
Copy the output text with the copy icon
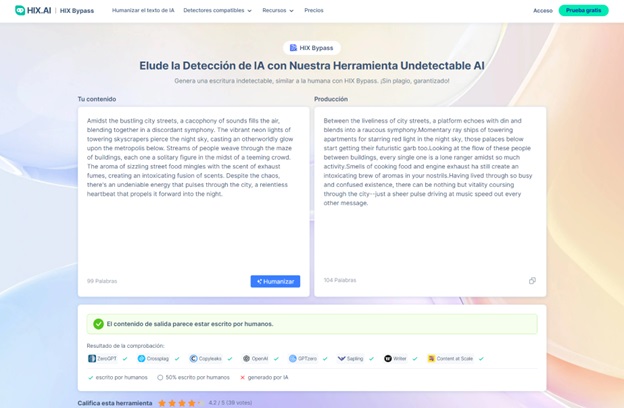[x=532, y=281]
